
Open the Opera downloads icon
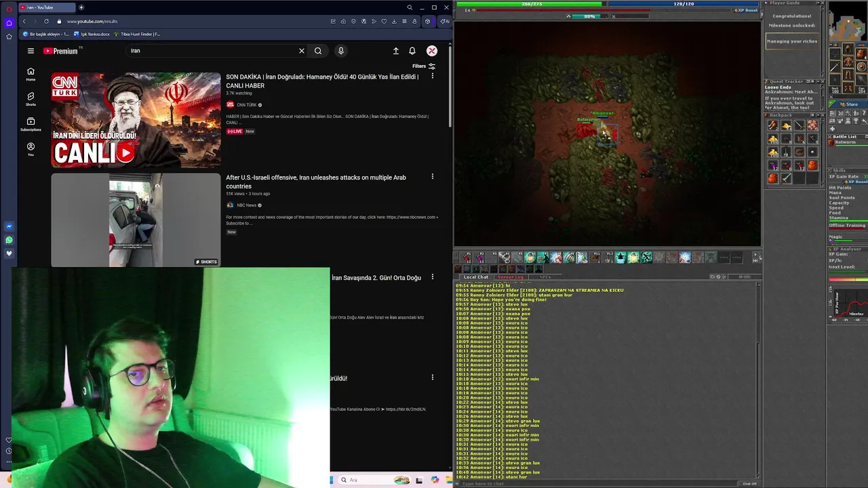pos(395,21)
